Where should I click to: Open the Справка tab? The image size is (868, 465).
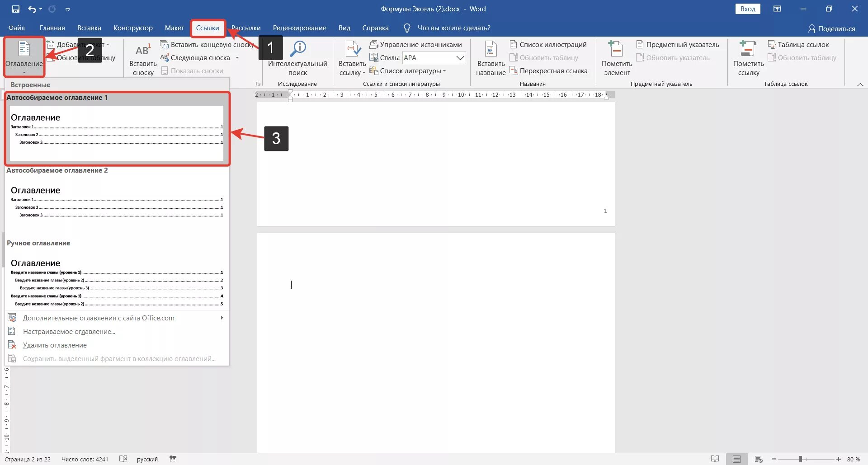tap(375, 28)
